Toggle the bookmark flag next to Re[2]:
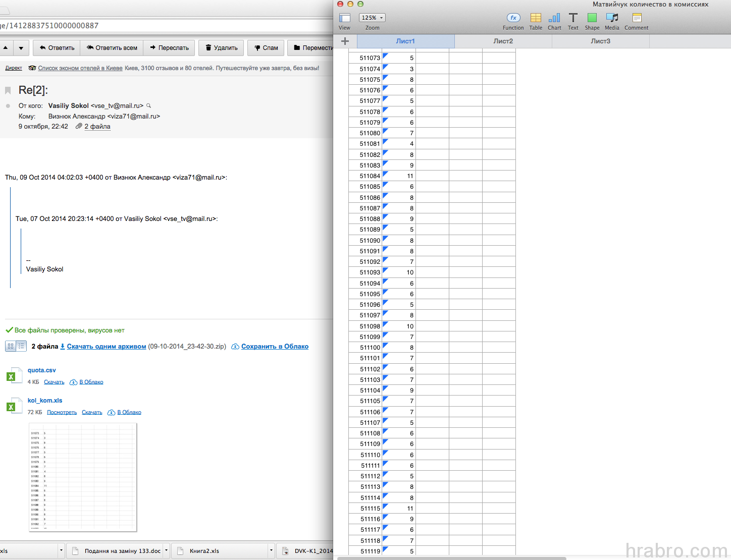 [8, 90]
